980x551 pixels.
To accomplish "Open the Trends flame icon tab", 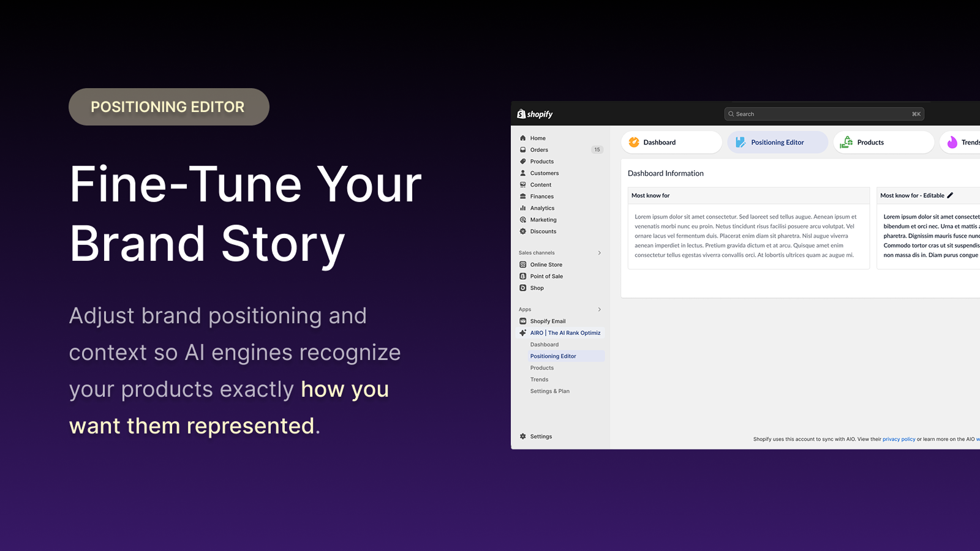I will pyautogui.click(x=952, y=143).
